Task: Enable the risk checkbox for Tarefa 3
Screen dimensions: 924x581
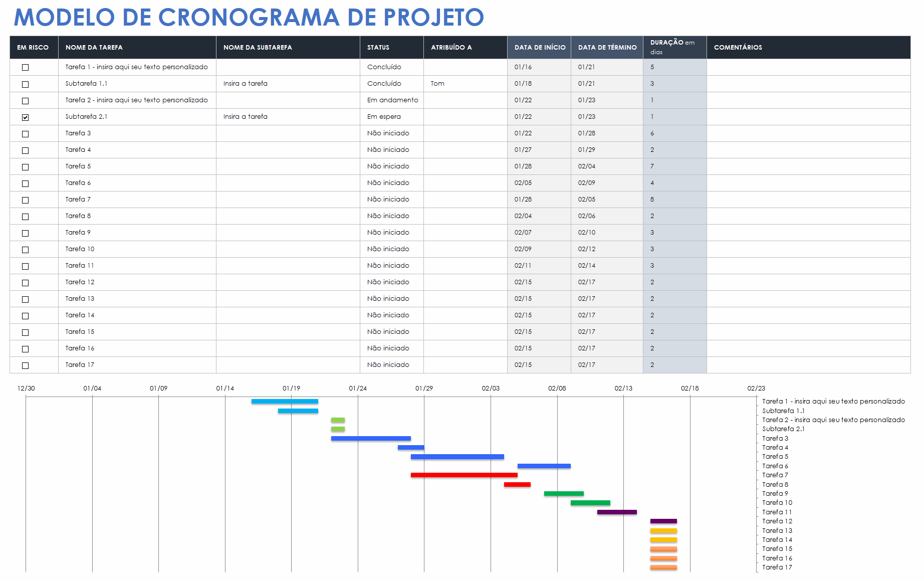Action: (26, 134)
